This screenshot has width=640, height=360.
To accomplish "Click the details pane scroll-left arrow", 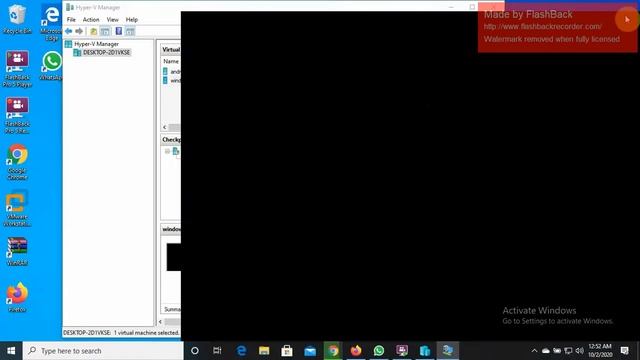I will coord(160,322).
